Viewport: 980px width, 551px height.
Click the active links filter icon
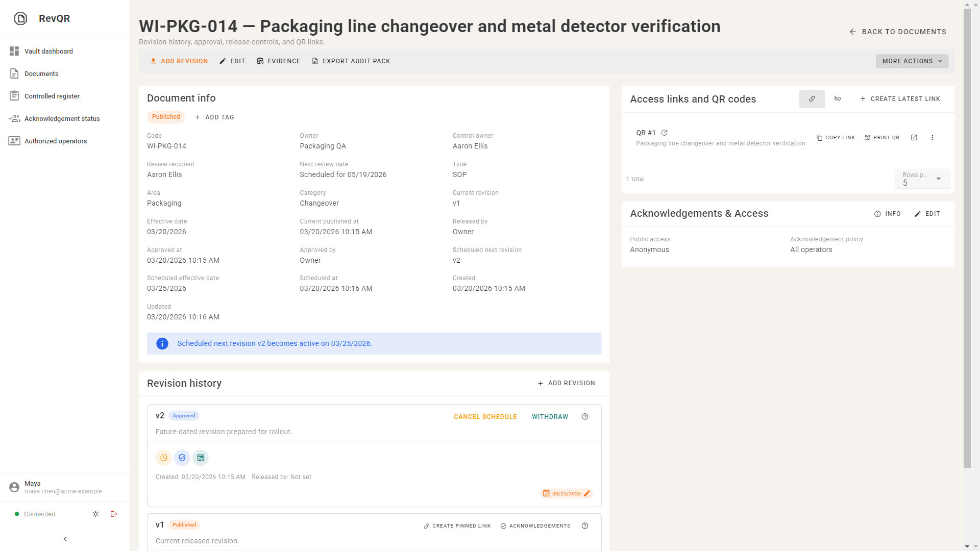[812, 99]
